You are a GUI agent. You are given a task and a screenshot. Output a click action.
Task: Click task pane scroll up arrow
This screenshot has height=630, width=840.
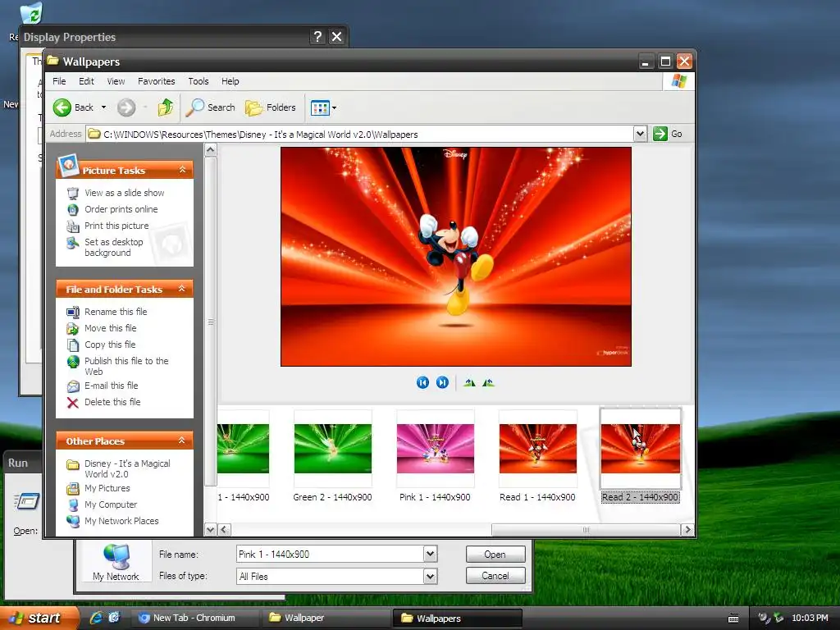(211, 151)
